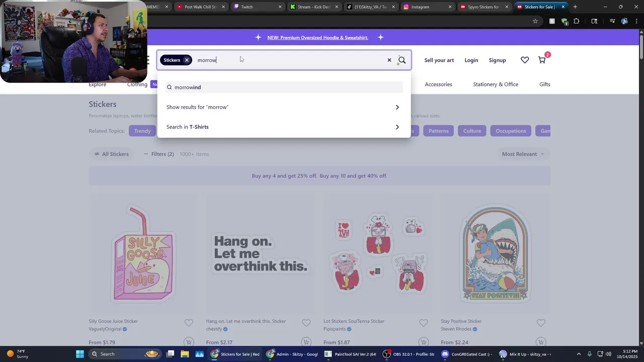Open Discord ConGREGated Cast from taskbar
Viewport: 644px width, 362px height.
(466, 354)
